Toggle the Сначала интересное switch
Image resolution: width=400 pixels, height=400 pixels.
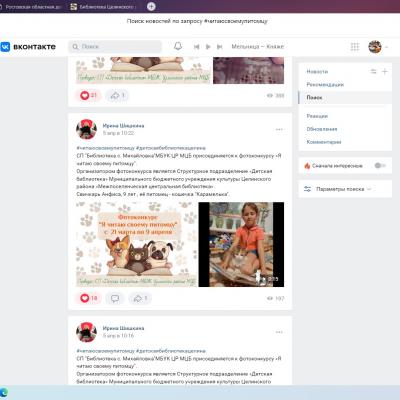click(x=380, y=166)
